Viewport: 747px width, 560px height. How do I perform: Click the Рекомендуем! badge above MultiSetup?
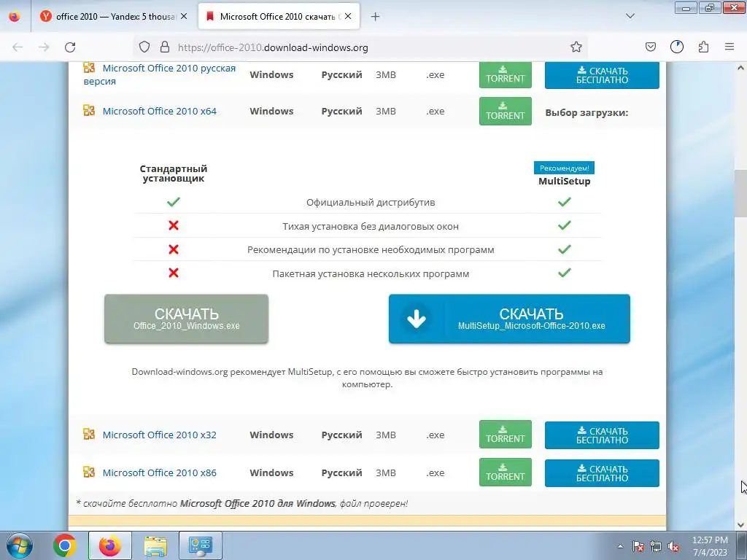pyautogui.click(x=564, y=168)
